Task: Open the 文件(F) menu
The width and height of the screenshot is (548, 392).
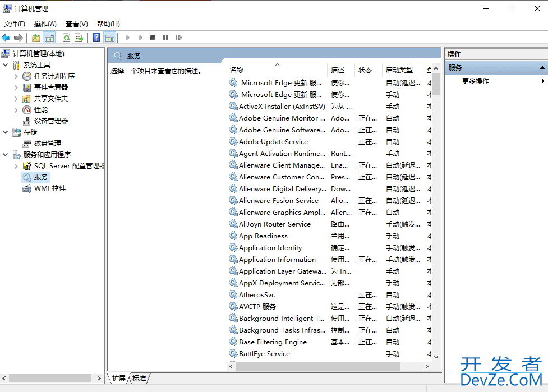Action: tap(15, 24)
